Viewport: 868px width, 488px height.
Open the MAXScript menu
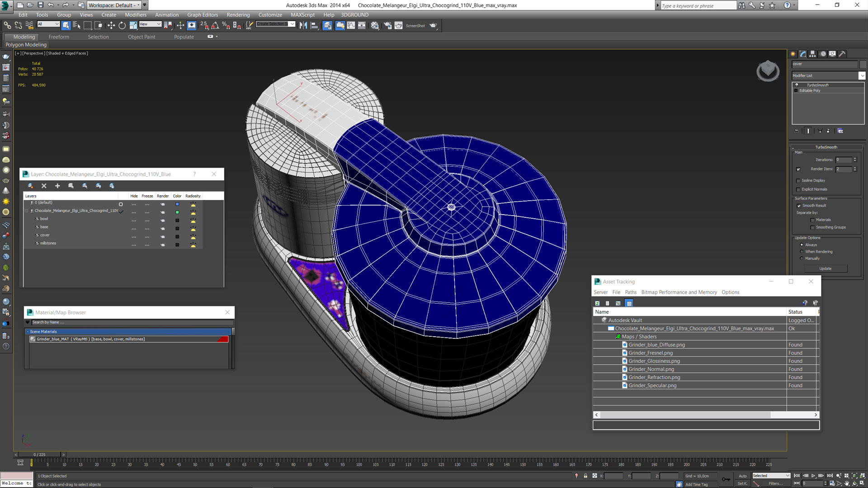click(x=302, y=15)
